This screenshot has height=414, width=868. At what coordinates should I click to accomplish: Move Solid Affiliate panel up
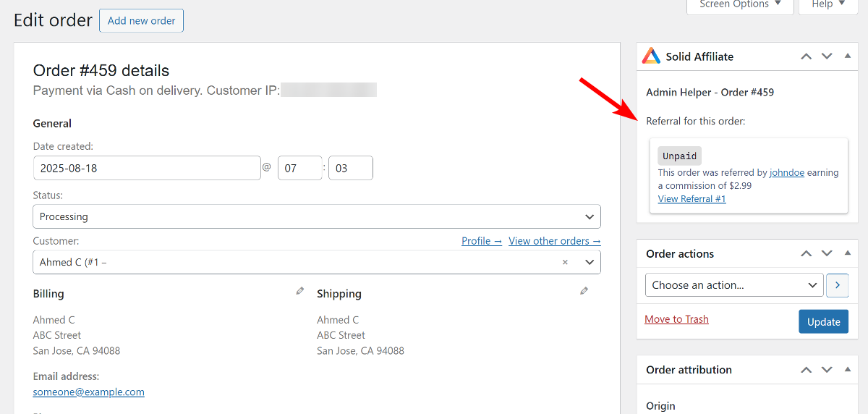tap(806, 56)
